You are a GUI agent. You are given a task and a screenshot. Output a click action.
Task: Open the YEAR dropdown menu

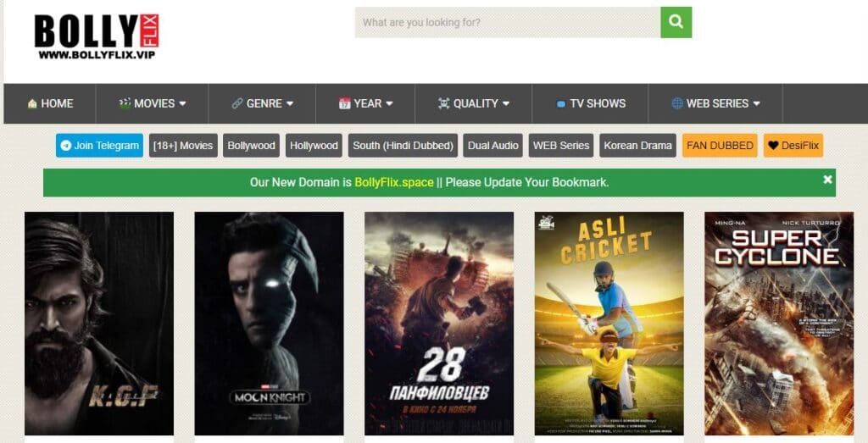366,103
